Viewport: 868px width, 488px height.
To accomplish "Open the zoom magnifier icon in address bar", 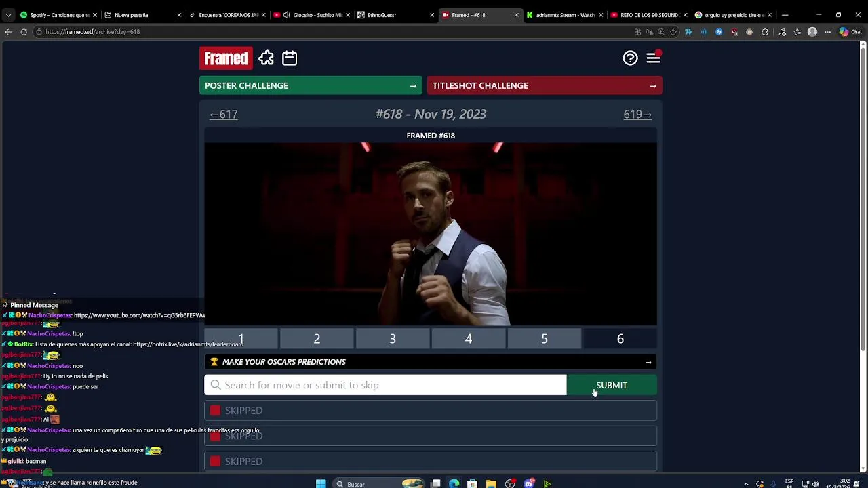I will coord(661,32).
